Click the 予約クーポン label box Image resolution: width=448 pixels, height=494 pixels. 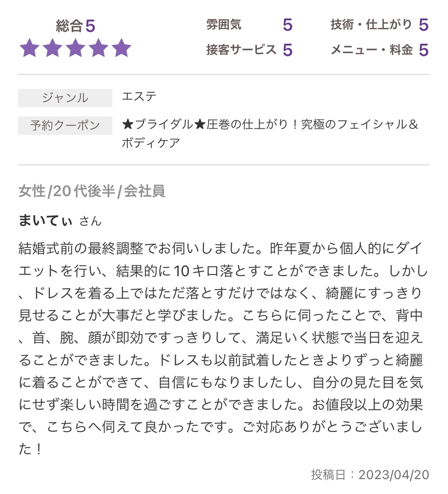[x=65, y=125]
